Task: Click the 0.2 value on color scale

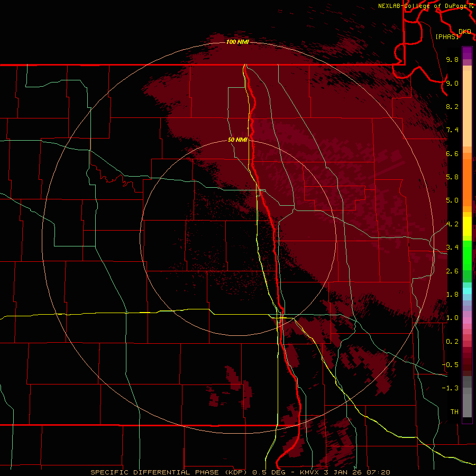Action: pyautogui.click(x=452, y=342)
